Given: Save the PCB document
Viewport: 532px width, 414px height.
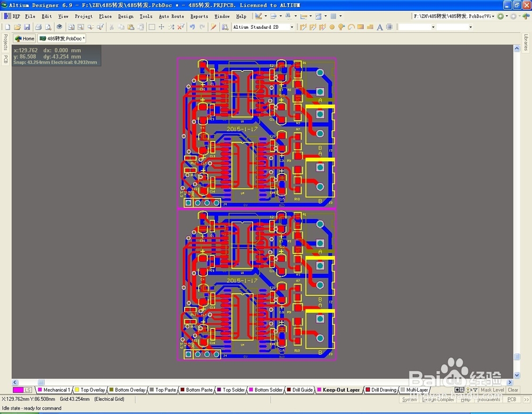Looking at the screenshot, I should click(27, 27).
